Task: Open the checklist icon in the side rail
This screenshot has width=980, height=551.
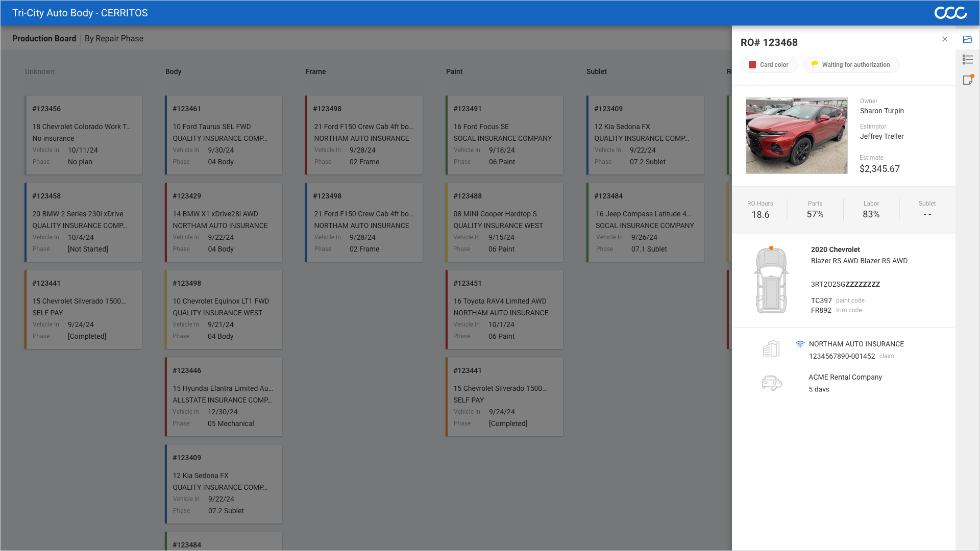Action: [967, 60]
